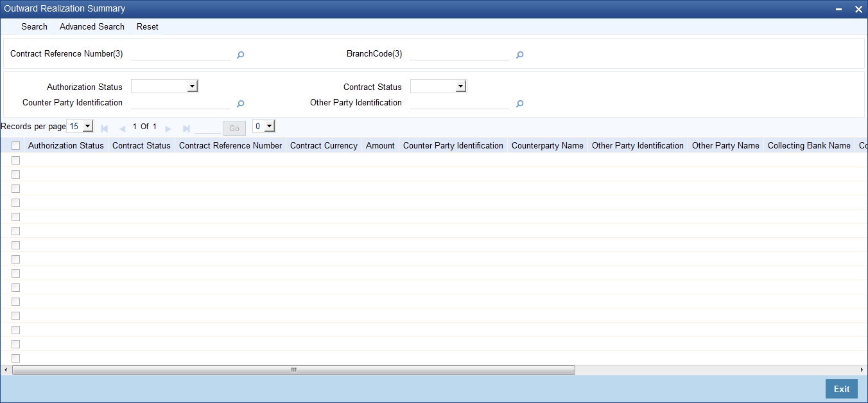This screenshot has width=868, height=403.
Task: Open lookup for Contract Reference Number
Action: tap(240, 55)
